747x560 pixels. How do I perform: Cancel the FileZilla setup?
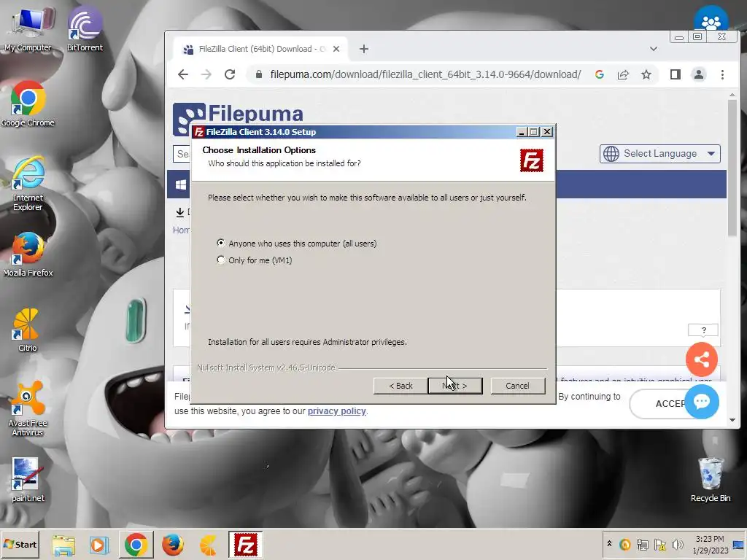pos(517,386)
